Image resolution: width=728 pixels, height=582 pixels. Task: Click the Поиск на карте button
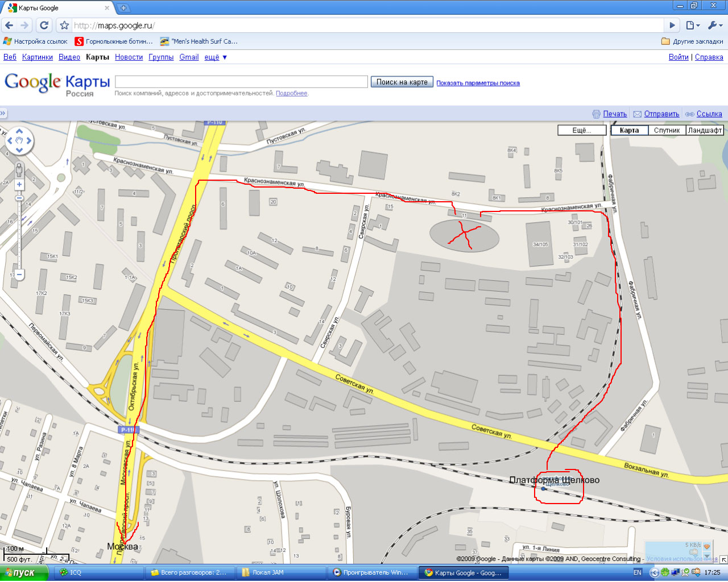point(402,82)
